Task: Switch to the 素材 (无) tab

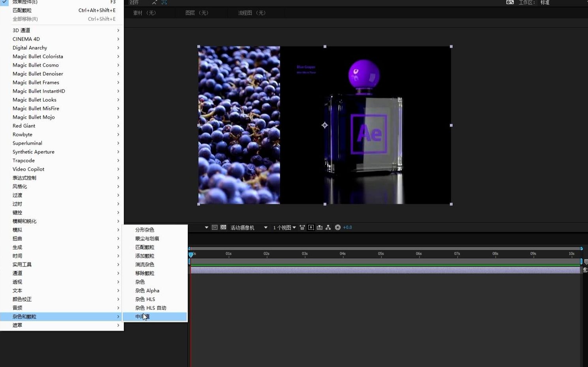Action: pyautogui.click(x=144, y=13)
